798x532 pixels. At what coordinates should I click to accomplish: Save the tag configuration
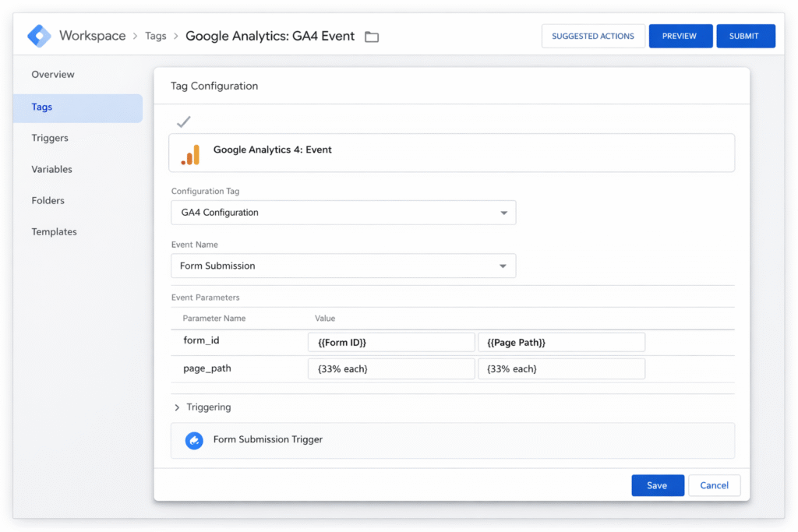point(658,484)
